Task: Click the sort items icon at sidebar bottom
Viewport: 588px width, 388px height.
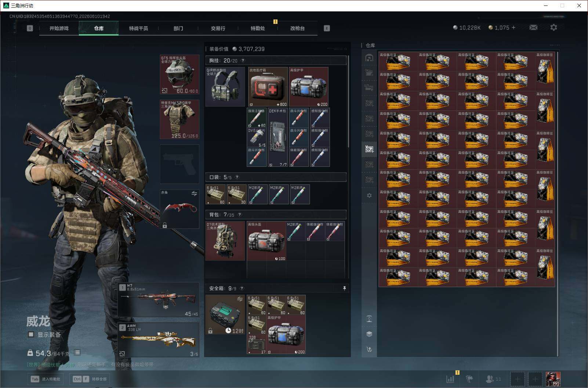Action: (369, 349)
